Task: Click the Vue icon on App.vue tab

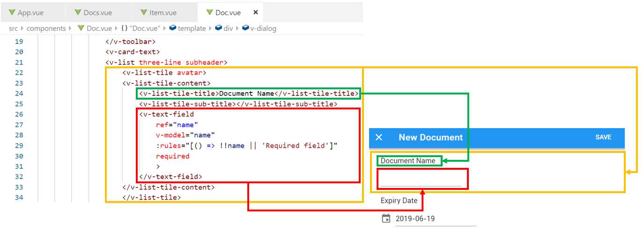Action: 12,13
